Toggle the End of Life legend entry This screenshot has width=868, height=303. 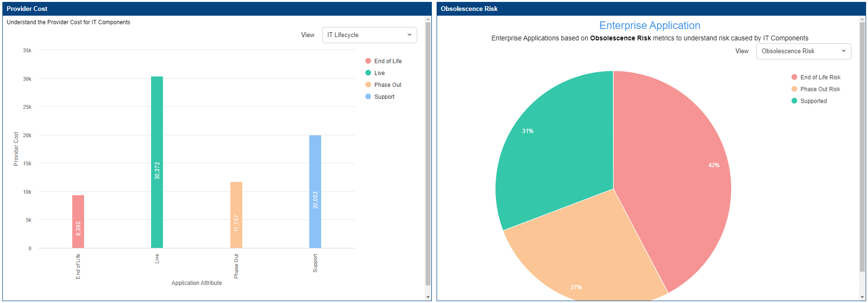(x=383, y=61)
